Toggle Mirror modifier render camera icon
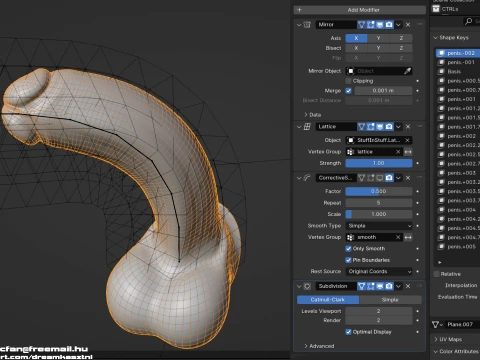This screenshot has width=480, height=360. 389,25
